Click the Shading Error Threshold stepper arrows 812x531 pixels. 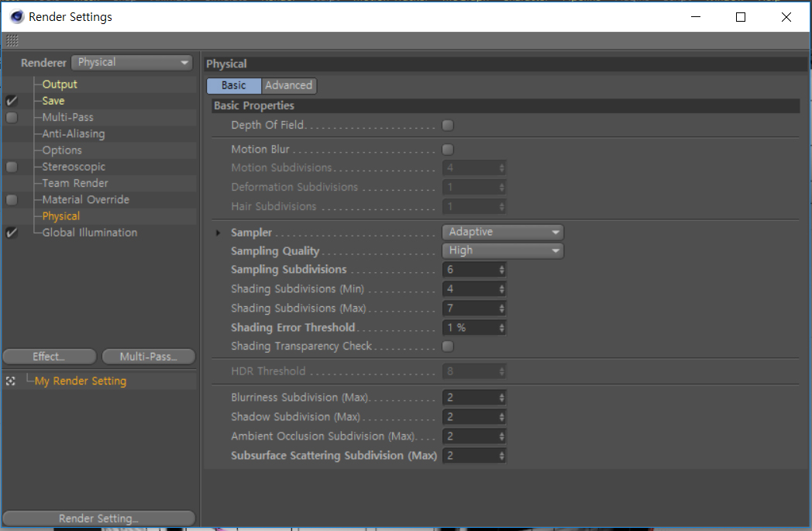point(501,328)
